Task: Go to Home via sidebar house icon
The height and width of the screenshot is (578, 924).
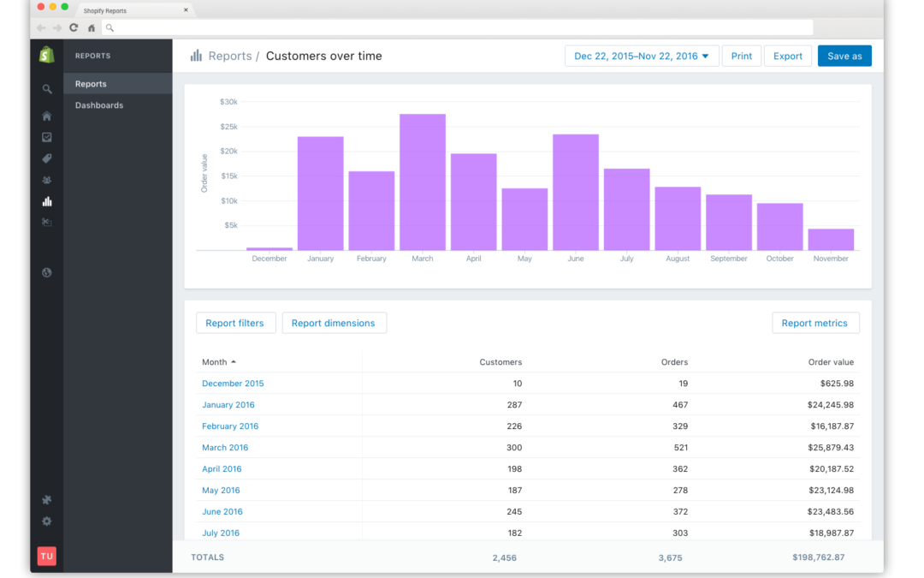Action: (x=46, y=116)
